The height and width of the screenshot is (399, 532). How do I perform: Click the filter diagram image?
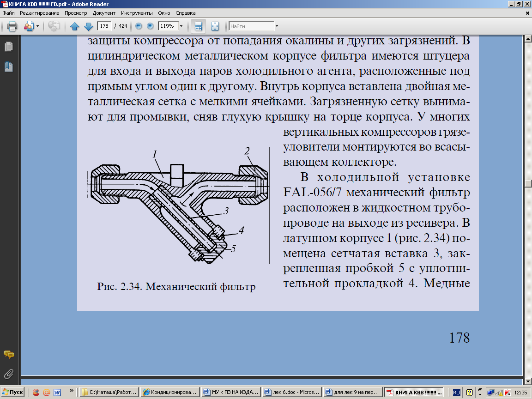[178, 205]
